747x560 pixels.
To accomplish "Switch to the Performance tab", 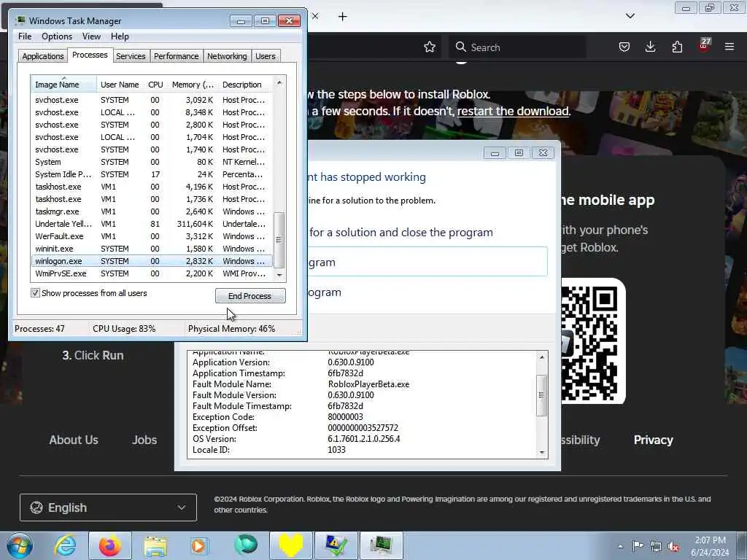I will pyautogui.click(x=176, y=56).
